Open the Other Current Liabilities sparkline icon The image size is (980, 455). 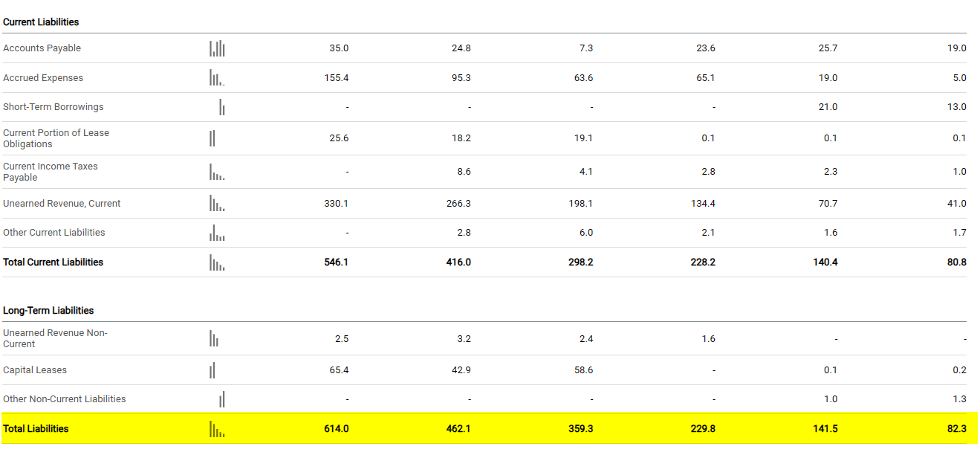[217, 233]
